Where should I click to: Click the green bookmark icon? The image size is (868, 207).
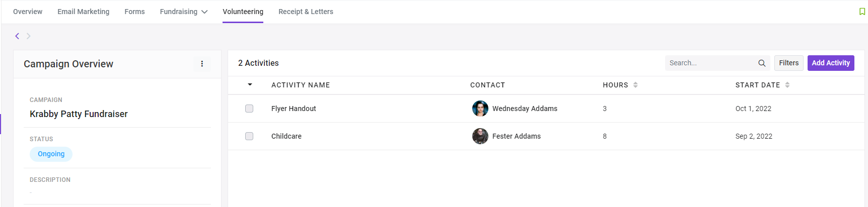(862, 12)
